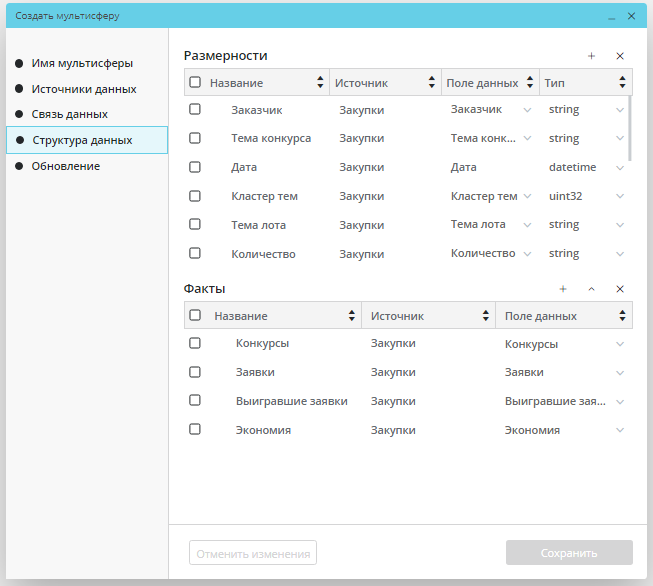Delete dimension using Размерности X icon
Screen dimensions: 653x586
620,57
